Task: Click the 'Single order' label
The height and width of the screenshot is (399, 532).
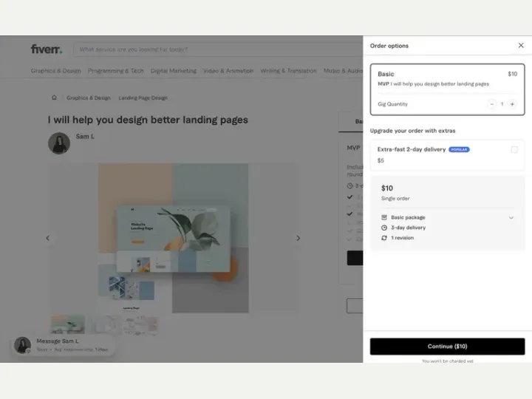Action: (x=395, y=199)
